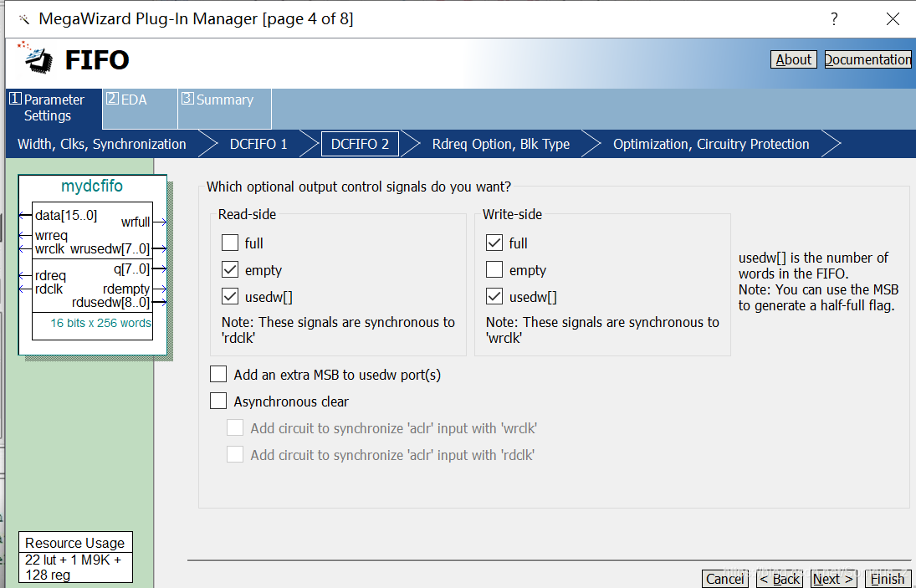Click the wrreq port label
Image resolution: width=916 pixels, height=588 pixels.
(51, 235)
